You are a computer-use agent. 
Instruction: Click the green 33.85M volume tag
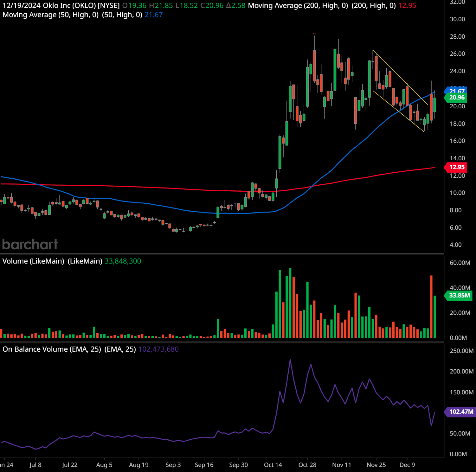459,296
